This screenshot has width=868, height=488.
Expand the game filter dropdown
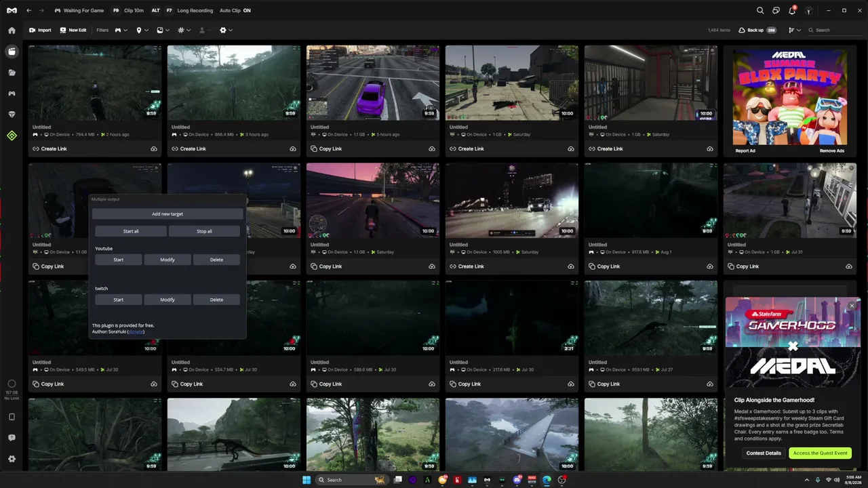[x=121, y=30]
